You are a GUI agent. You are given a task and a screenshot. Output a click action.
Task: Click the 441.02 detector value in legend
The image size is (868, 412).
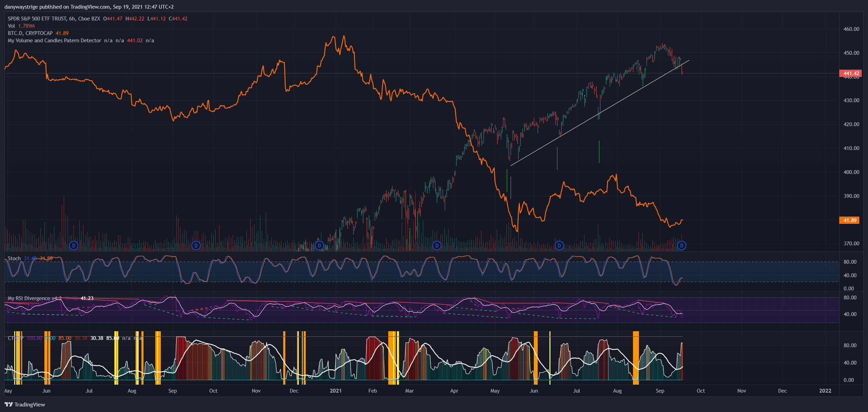pos(135,41)
